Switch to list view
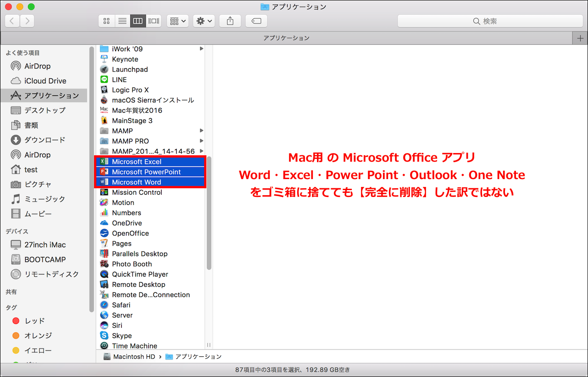This screenshot has width=588, height=377. 122,21
